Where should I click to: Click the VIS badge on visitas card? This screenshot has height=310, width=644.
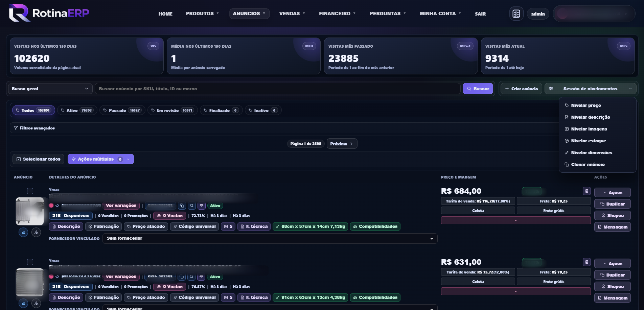click(153, 46)
